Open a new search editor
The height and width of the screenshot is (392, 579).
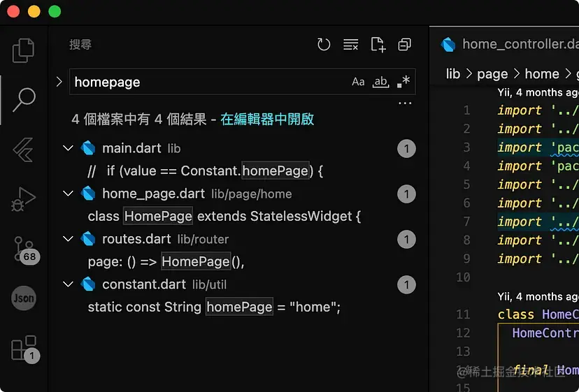click(x=378, y=45)
